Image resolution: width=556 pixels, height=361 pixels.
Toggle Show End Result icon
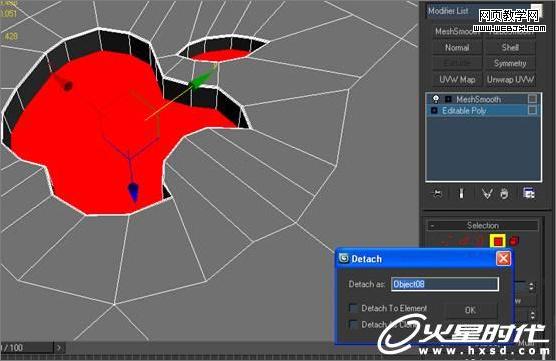click(461, 194)
